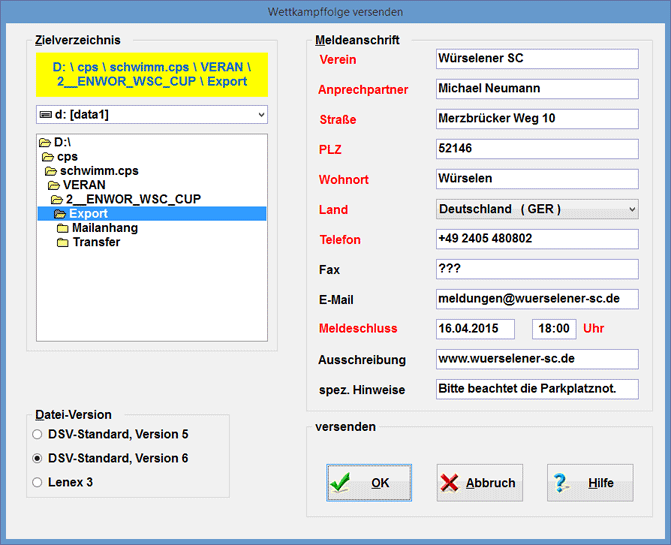671x545 pixels.
Task: Click the Export folder icon
Action: tap(60, 214)
